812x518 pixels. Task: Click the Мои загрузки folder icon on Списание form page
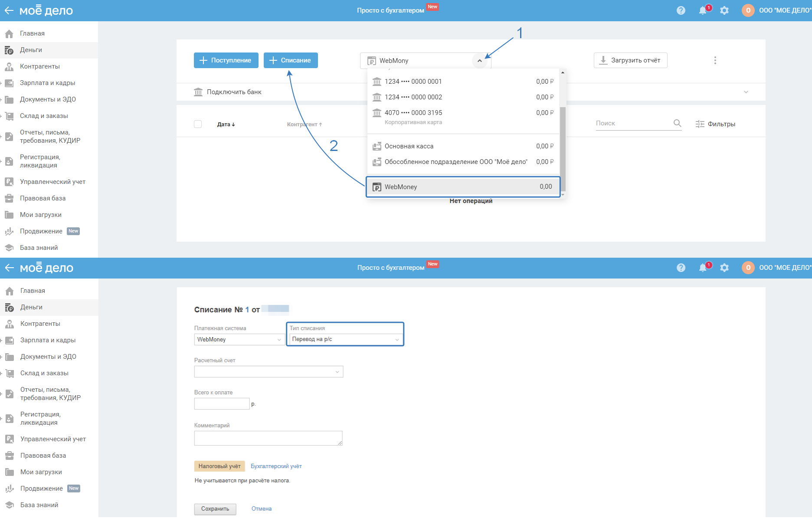pyautogui.click(x=10, y=472)
